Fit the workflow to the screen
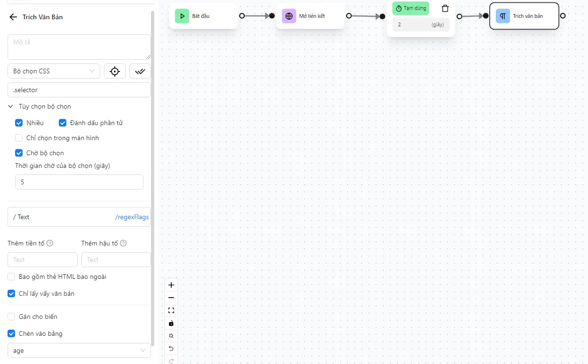 pos(171,310)
